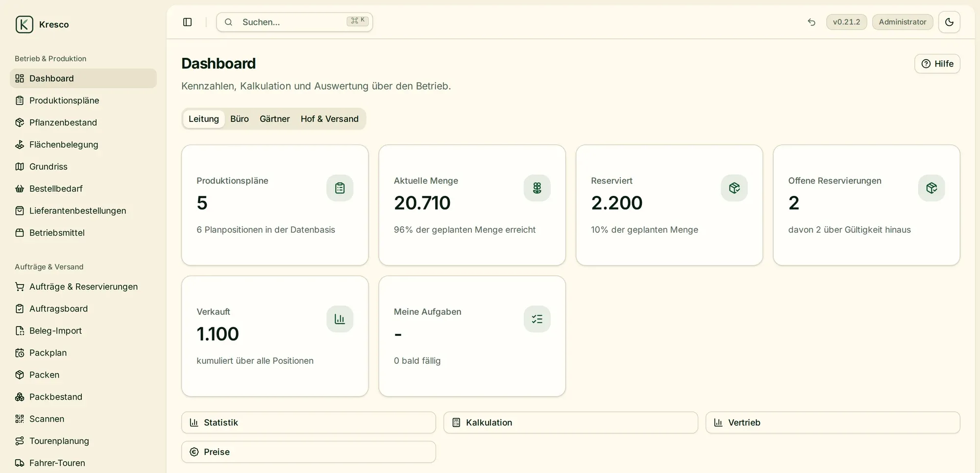
Task: Click the Tourenplanung route icon
Action: pos(20,441)
